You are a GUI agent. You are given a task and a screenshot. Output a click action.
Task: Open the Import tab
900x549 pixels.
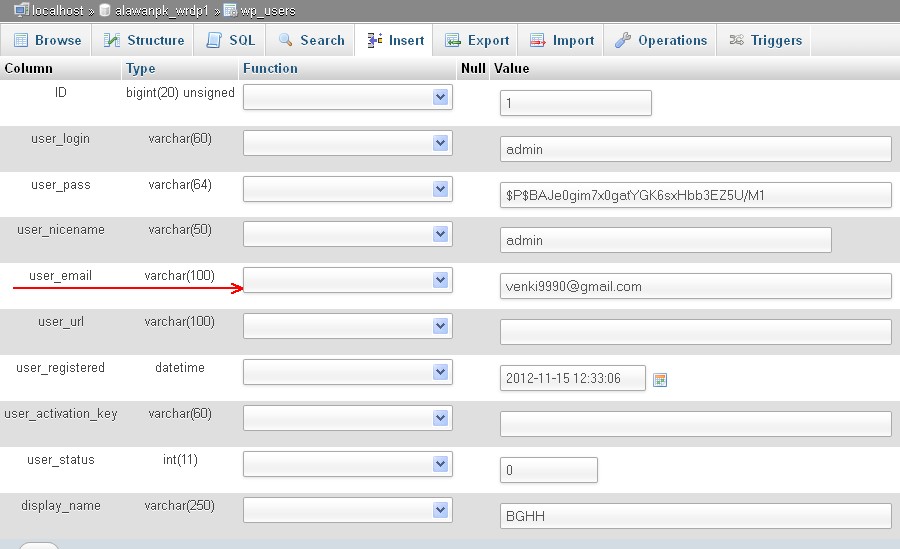[561, 40]
